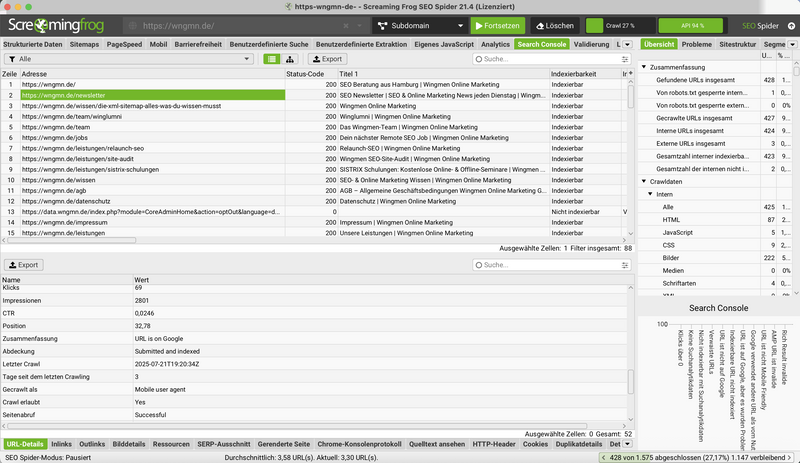Image resolution: width=800 pixels, height=463 pixels.
Task: Click the upload arrow icon beside SEO Spider
Action: pyautogui.click(x=791, y=26)
